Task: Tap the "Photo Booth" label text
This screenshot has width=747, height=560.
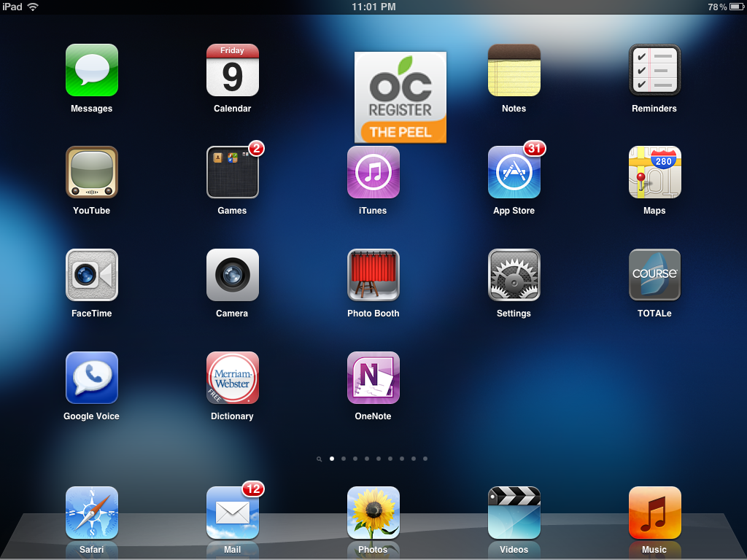Action: (373, 314)
